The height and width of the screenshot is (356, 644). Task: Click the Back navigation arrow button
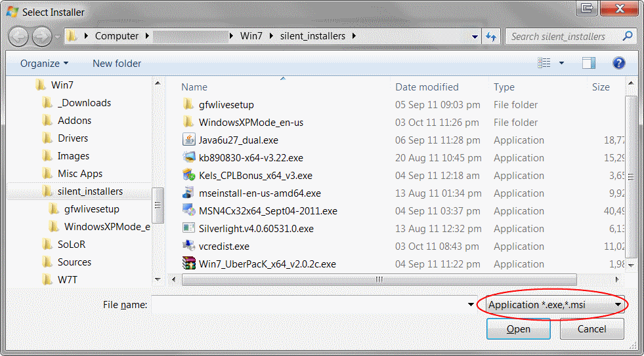pyautogui.click(x=18, y=37)
